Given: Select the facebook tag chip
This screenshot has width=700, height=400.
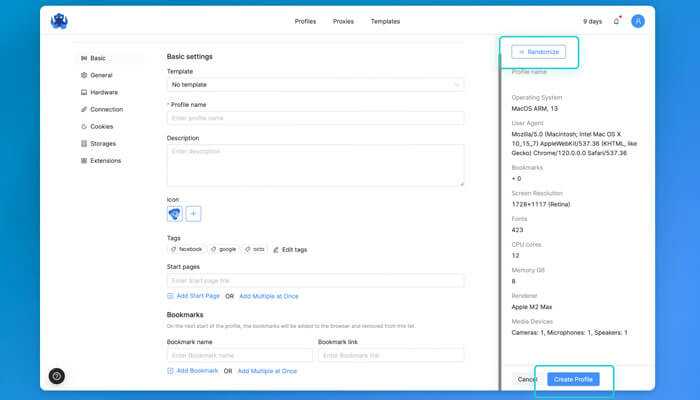Looking at the screenshot, I should coord(187,249).
